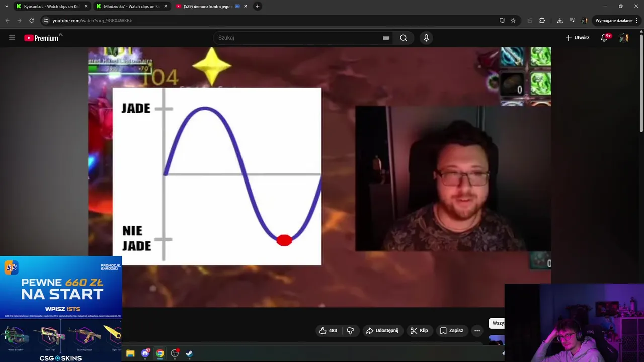Image resolution: width=644 pixels, height=362 pixels.
Task: Open Chrome profile avatar
Action: [584, 21]
